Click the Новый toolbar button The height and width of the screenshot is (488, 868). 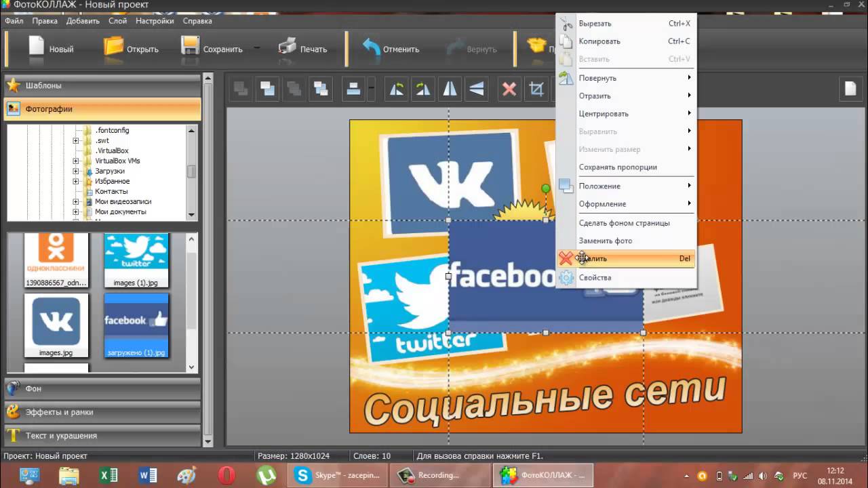pos(50,48)
